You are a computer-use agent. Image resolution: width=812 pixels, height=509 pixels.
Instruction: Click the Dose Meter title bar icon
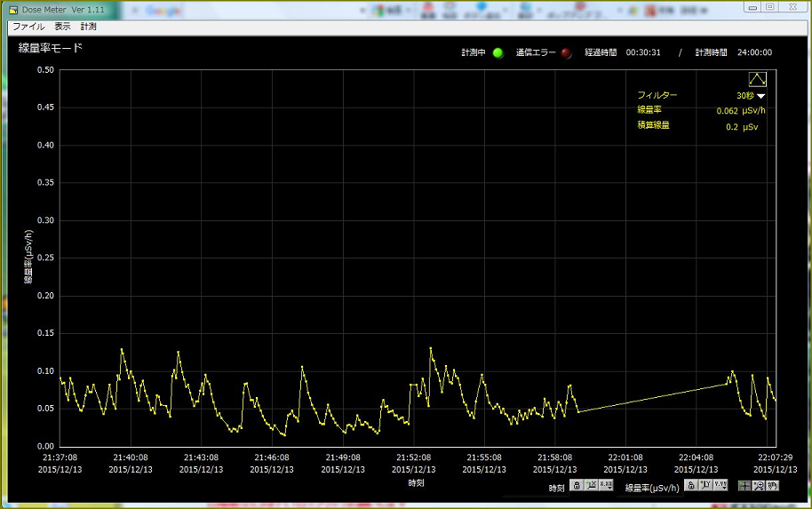coord(13,9)
